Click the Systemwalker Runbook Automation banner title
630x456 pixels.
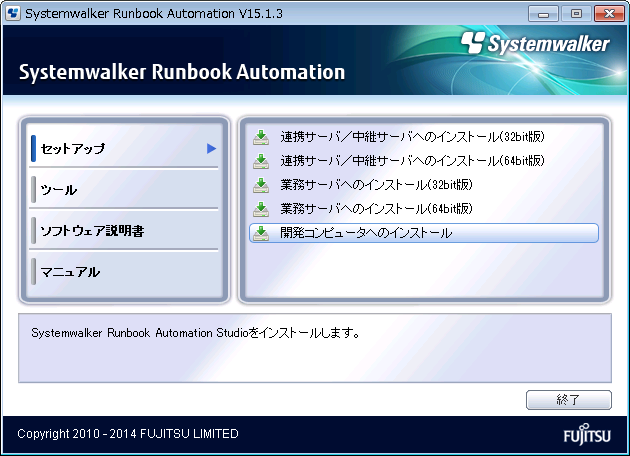click(182, 72)
